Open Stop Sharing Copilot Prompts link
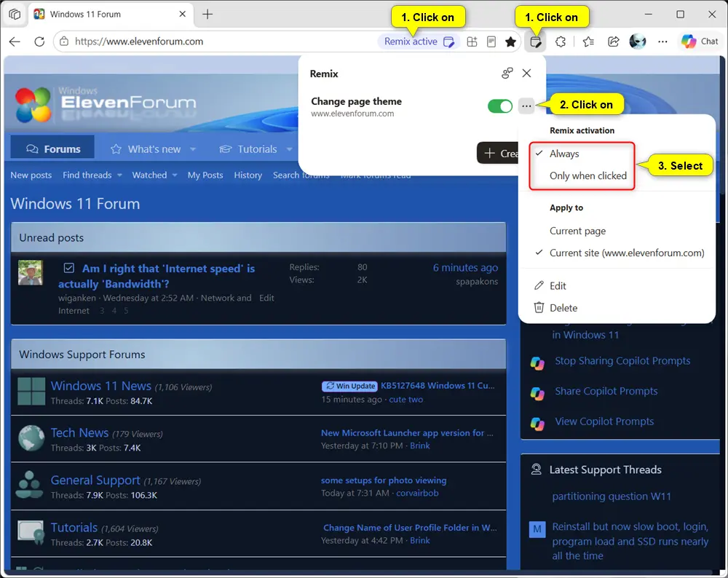 pyautogui.click(x=622, y=361)
